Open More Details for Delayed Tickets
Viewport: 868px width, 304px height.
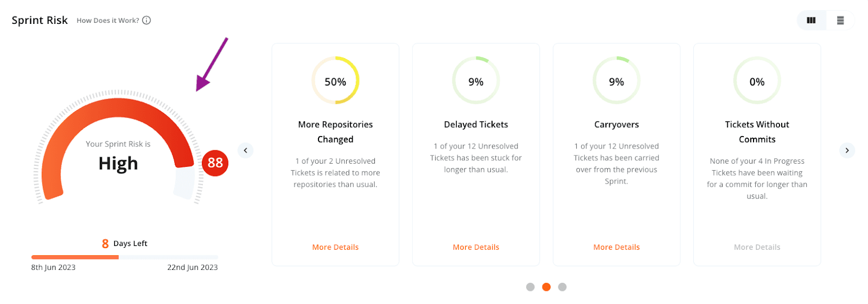click(x=476, y=247)
